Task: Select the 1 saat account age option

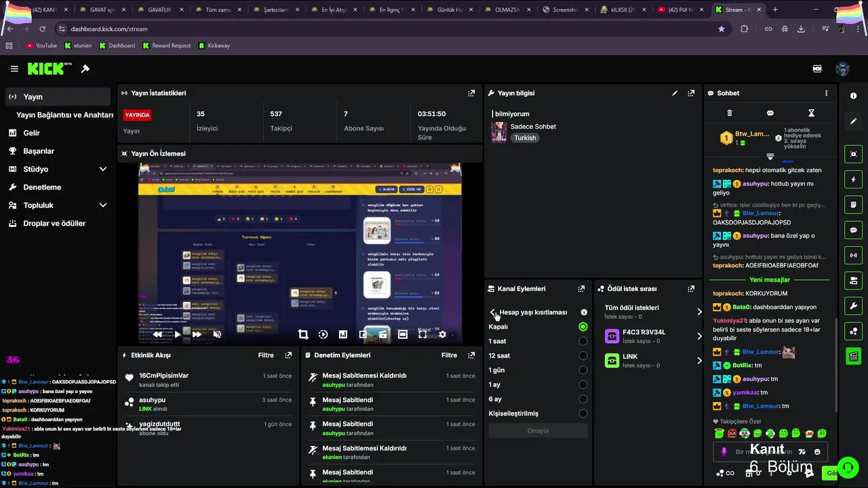Action: tap(583, 341)
